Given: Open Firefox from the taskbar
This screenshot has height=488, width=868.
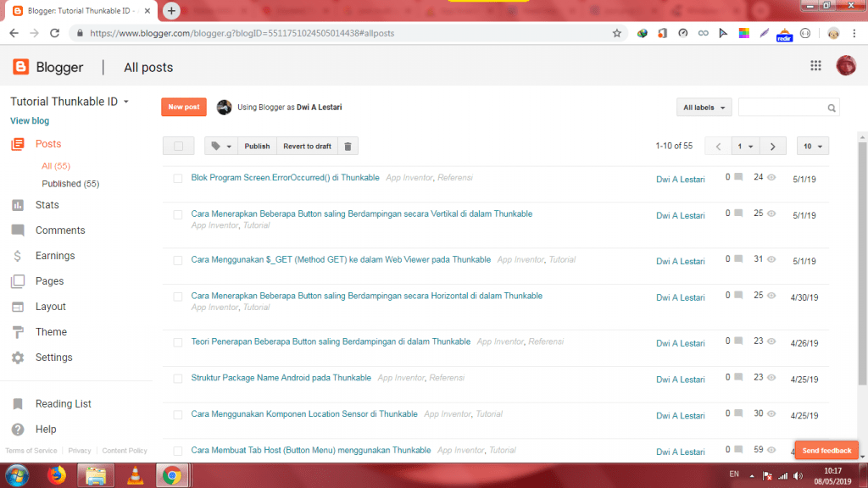Looking at the screenshot, I should click(57, 475).
